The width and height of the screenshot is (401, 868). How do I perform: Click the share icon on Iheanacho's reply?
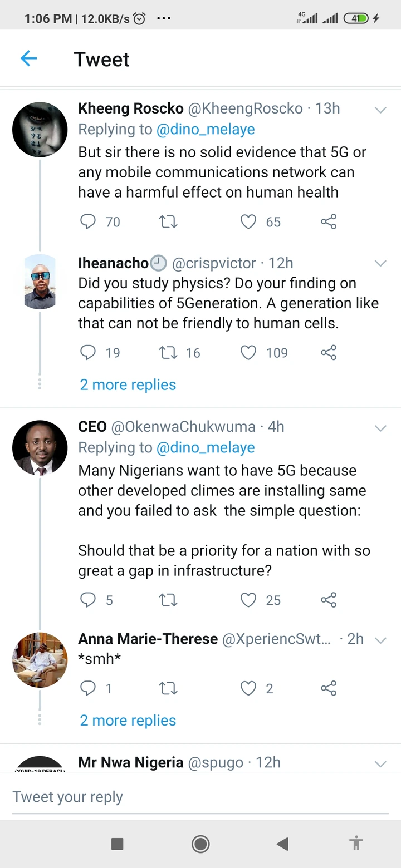coord(328,352)
